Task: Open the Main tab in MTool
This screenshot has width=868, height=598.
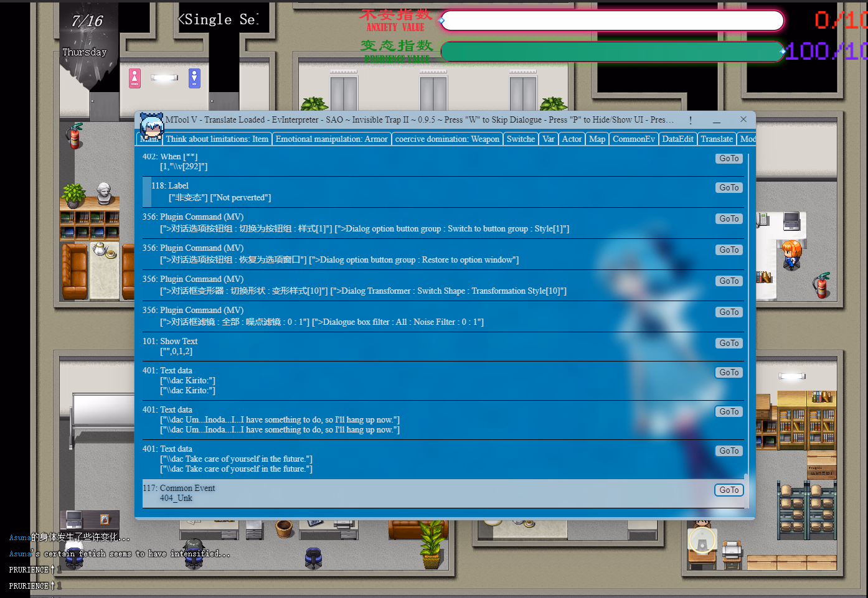Action: 149,139
